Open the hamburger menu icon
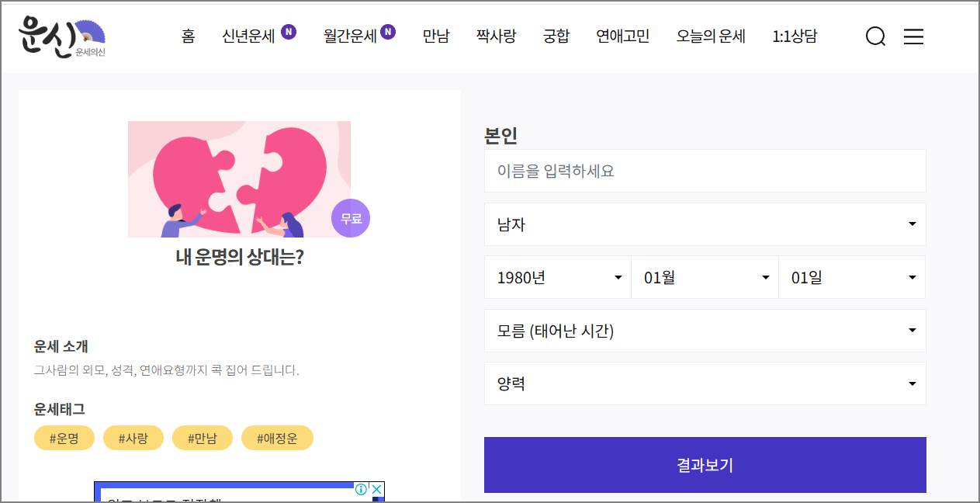Screen dimensions: 980x503 pos(913,36)
